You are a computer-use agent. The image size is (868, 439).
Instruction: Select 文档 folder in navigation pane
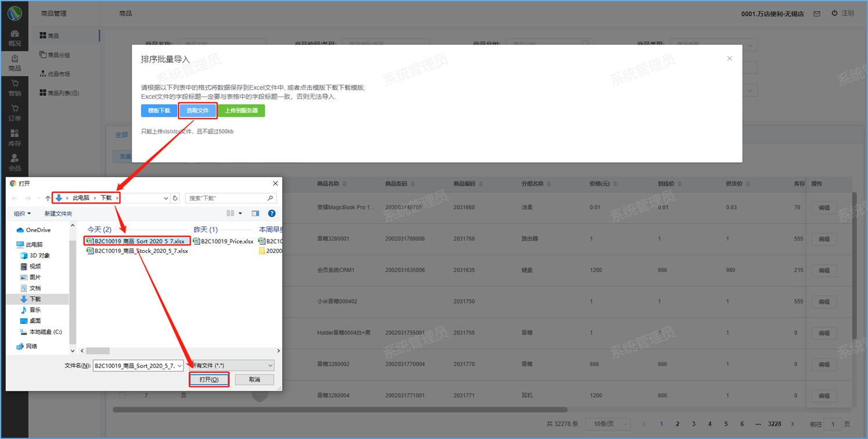(30, 288)
